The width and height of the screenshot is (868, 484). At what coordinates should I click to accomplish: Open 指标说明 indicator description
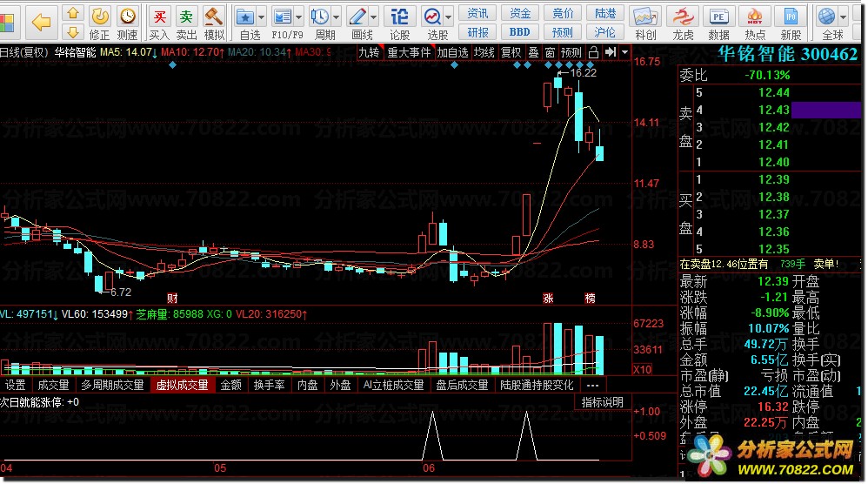click(602, 402)
